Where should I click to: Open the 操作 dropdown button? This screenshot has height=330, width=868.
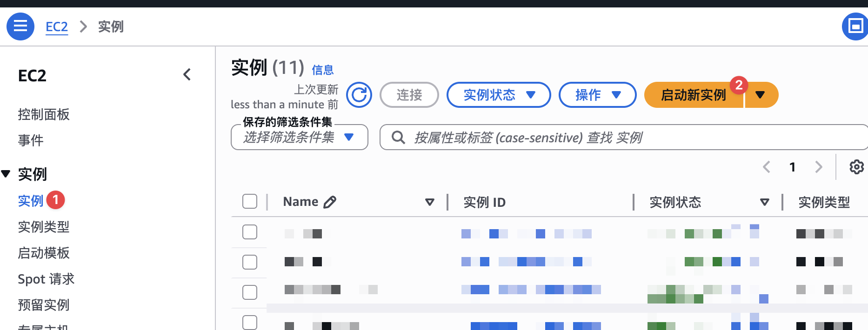click(597, 95)
